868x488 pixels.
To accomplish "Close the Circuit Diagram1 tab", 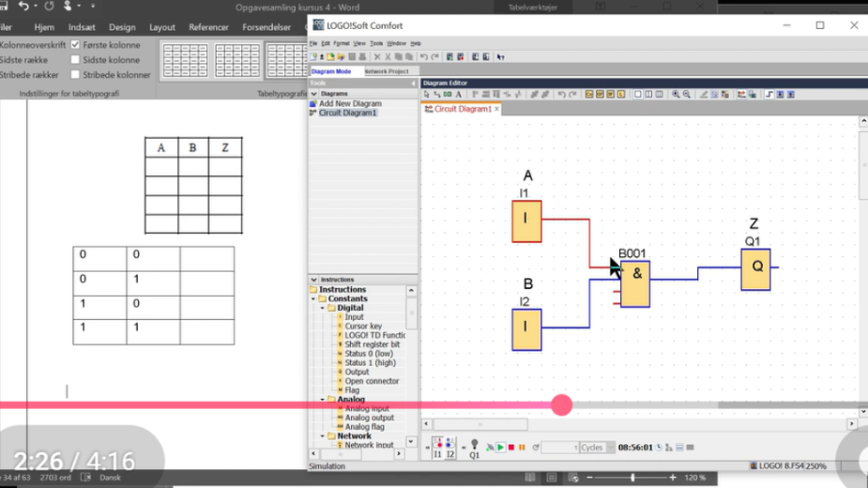I will (496, 109).
